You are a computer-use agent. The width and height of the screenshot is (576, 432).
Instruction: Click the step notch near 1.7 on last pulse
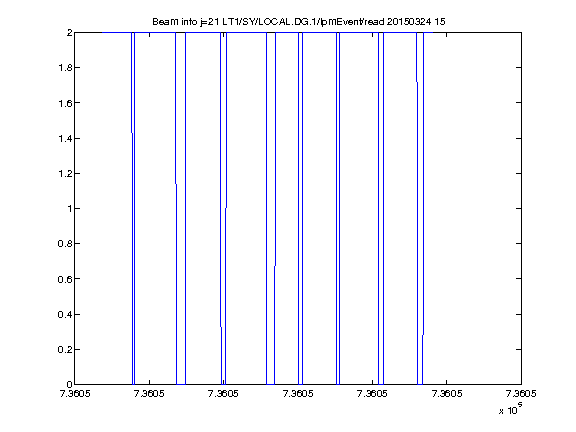coord(417,82)
